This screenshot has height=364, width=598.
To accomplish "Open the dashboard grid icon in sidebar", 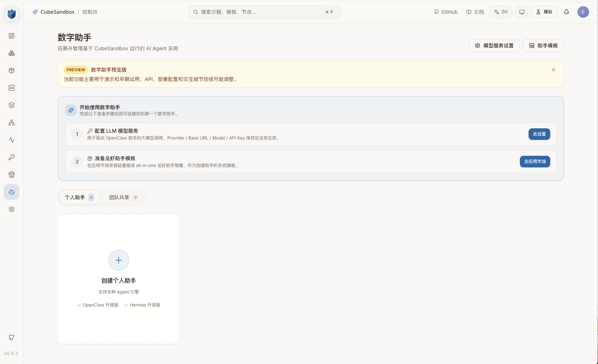I will (x=12, y=36).
